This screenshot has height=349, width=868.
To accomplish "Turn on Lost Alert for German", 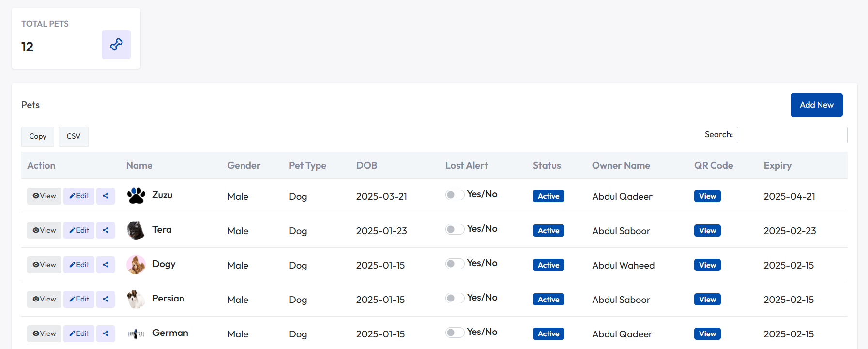I will [x=455, y=333].
